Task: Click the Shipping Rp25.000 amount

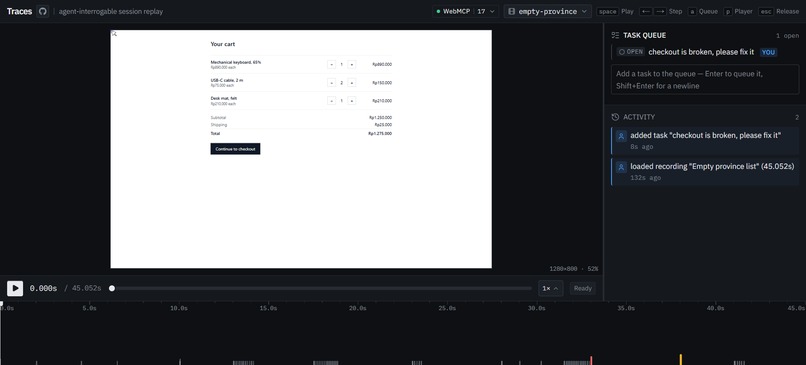Action: click(383, 124)
